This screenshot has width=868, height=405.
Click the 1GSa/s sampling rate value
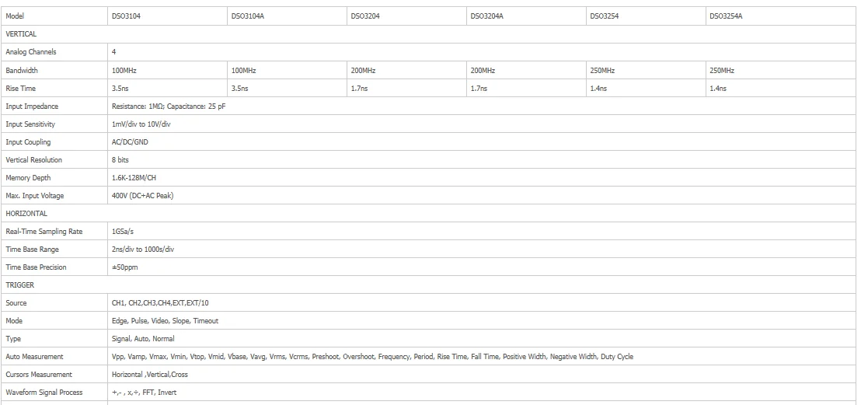coord(124,232)
